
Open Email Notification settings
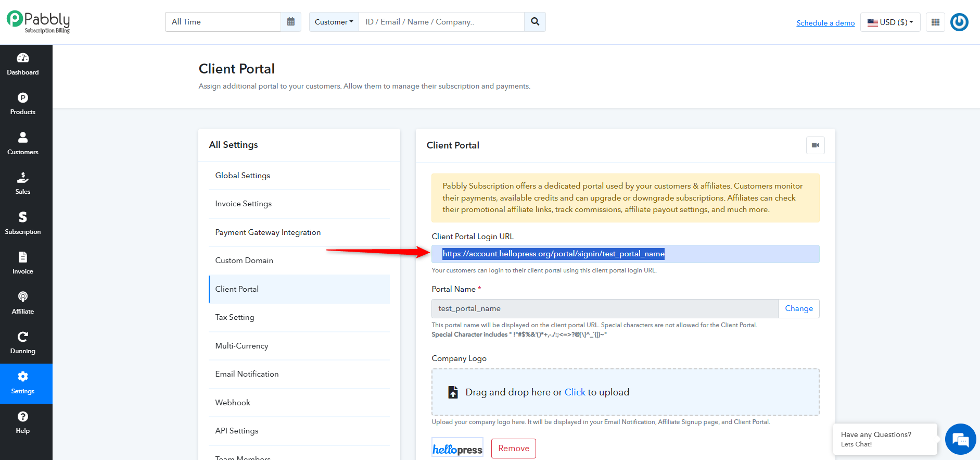coord(299,374)
